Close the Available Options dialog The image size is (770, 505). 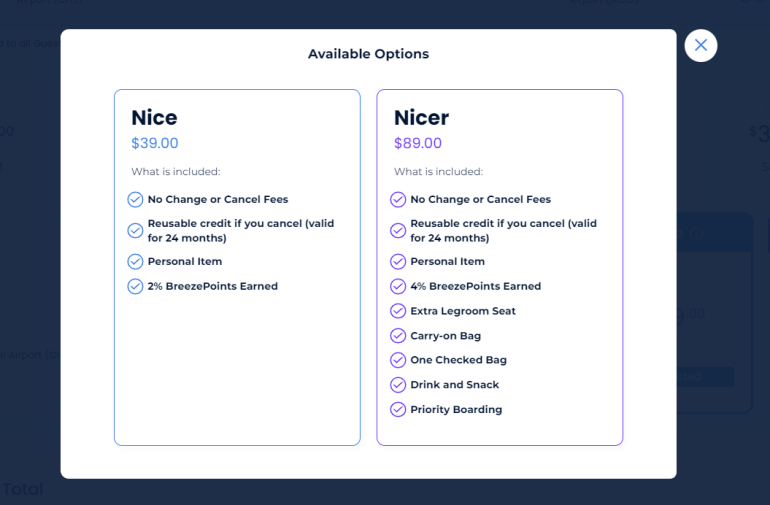click(700, 45)
